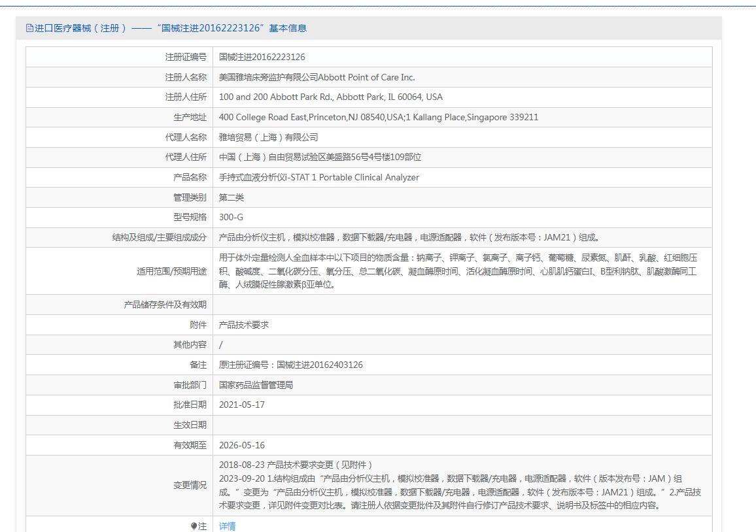Image resolution: width=756 pixels, height=532 pixels.
Task: Click change entry dated 2018-08-23
Action: coord(296,465)
